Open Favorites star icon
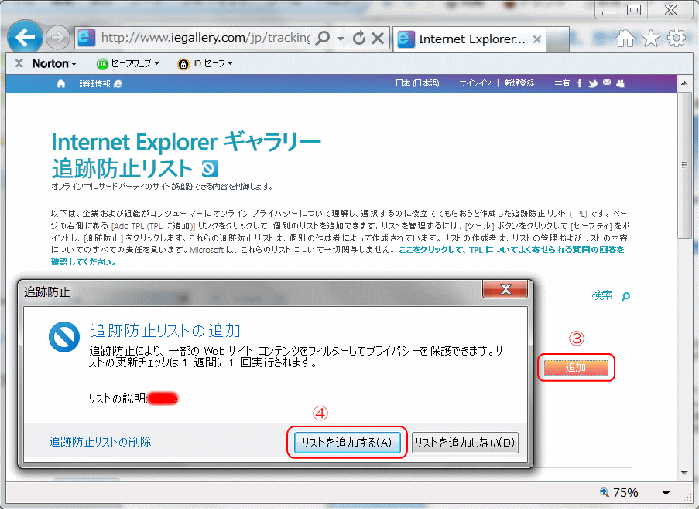The width and height of the screenshot is (699, 509). click(651, 38)
